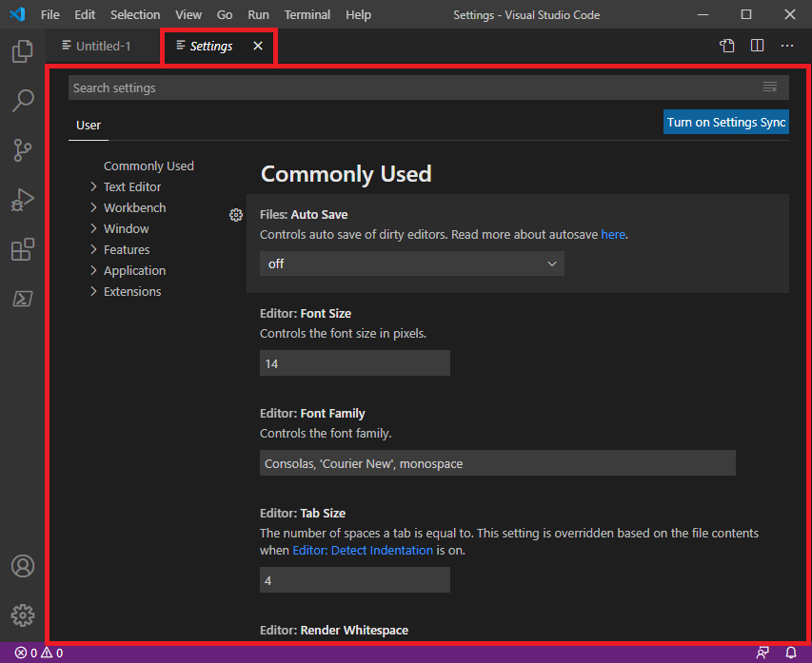Open the Source Control view
Screen dimensions: 812x663
pyautogui.click(x=22, y=150)
